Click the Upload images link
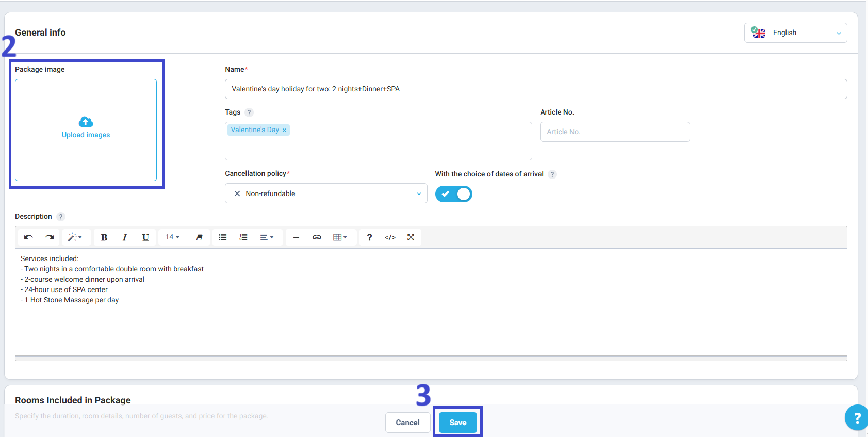Image resolution: width=868 pixels, height=437 pixels. click(x=86, y=135)
